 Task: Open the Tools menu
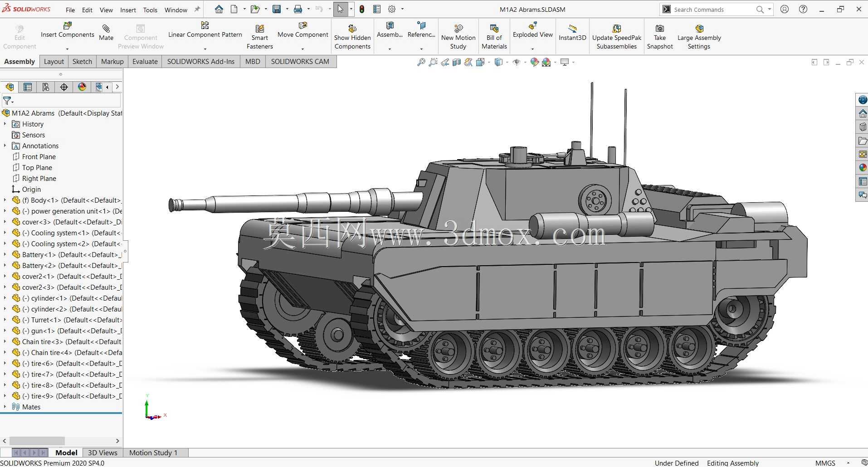click(150, 10)
